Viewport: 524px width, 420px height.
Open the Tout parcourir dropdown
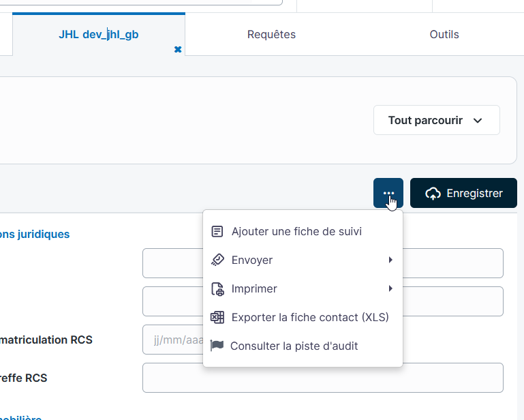click(x=436, y=120)
